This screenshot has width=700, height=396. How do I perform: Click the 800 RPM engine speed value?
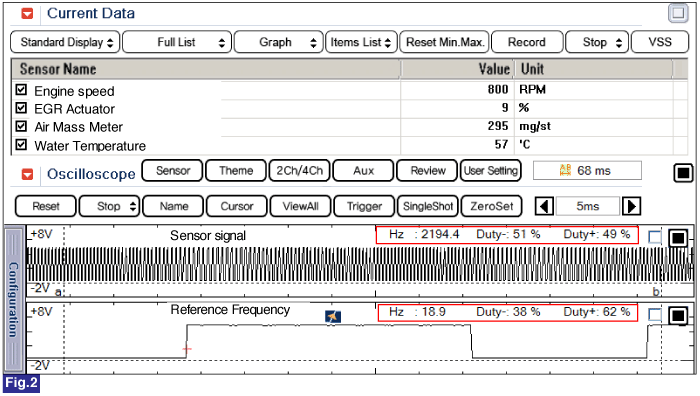click(498, 89)
